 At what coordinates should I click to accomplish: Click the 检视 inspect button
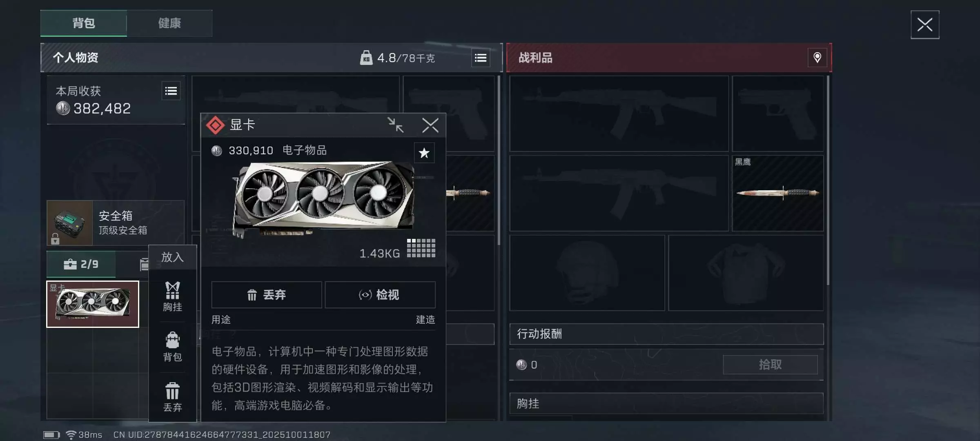coord(380,294)
